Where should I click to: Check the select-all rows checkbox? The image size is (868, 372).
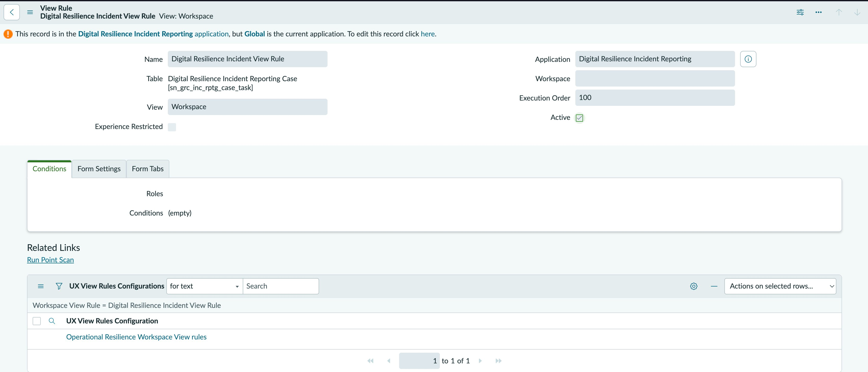tap(37, 321)
